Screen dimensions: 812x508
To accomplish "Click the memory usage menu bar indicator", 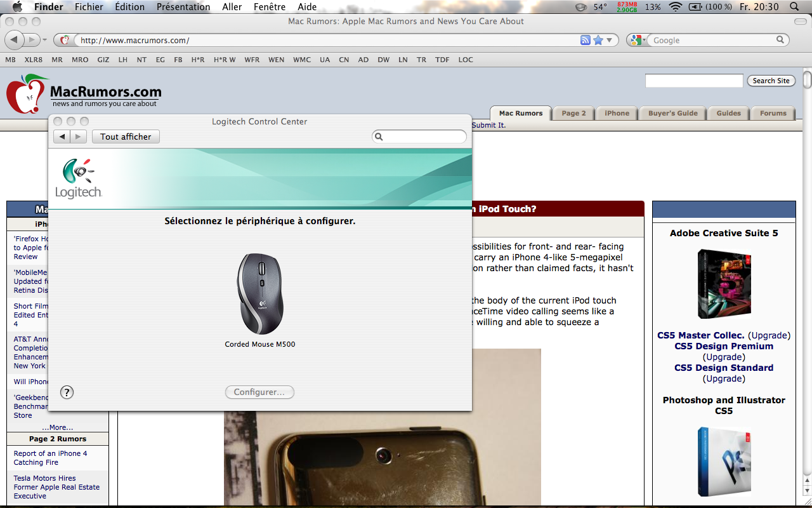I will click(x=627, y=7).
